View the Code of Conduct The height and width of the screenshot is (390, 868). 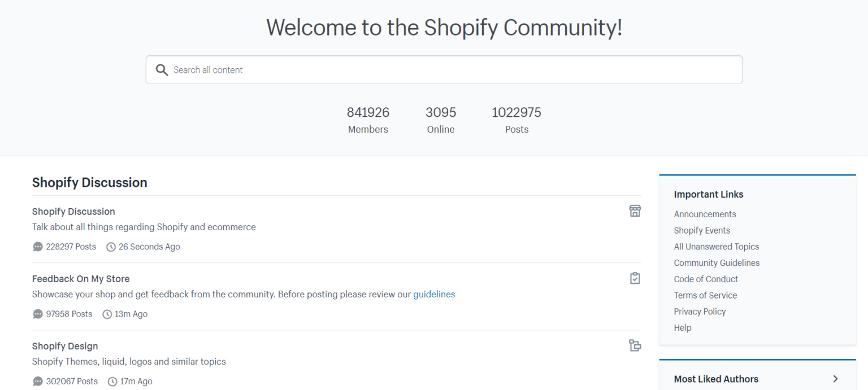[706, 279]
